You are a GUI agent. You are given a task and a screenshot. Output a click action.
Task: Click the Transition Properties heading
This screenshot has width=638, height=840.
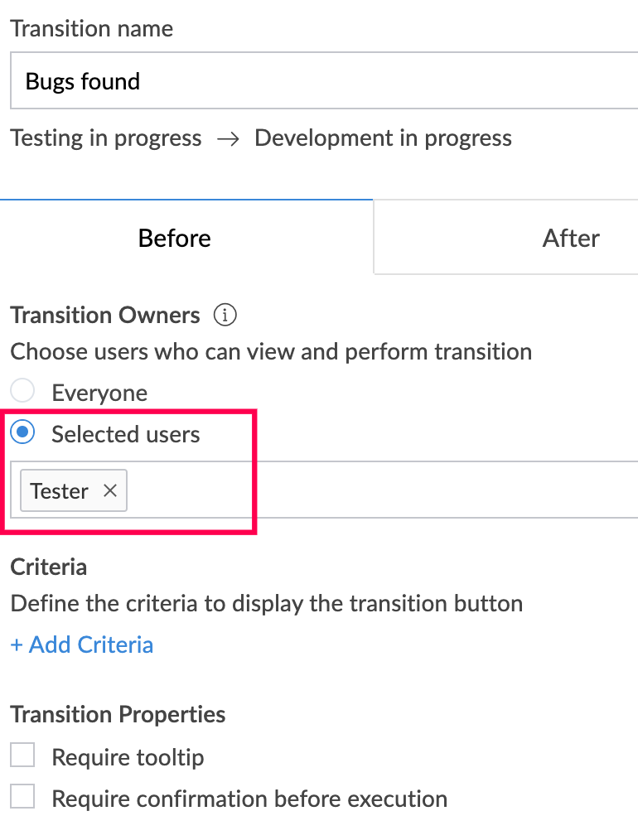click(118, 715)
